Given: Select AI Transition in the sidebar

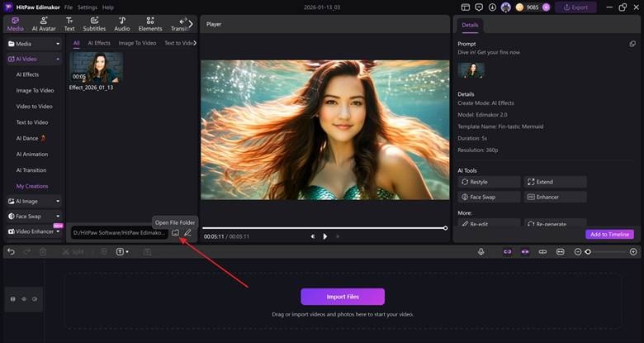Looking at the screenshot, I should click(31, 170).
